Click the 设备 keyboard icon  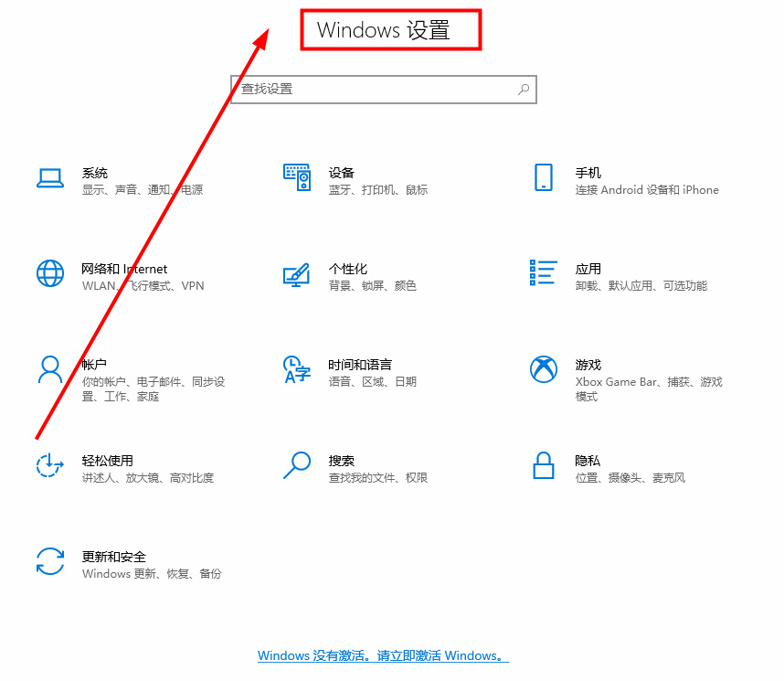[x=297, y=178]
